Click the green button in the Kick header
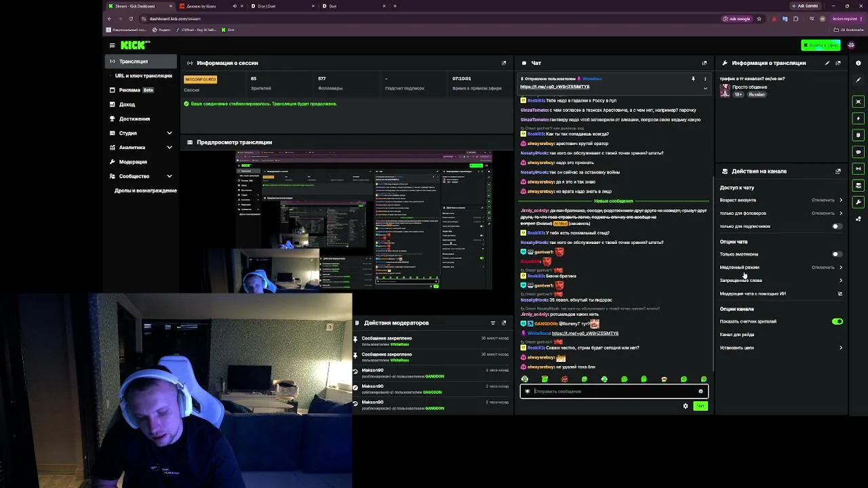Viewport: 868px width, 488px height. [821, 45]
